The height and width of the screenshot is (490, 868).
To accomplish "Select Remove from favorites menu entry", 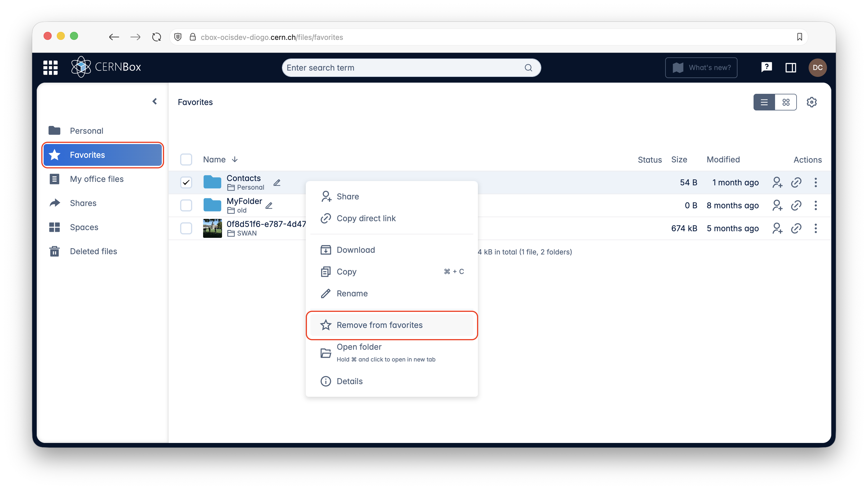I will point(379,325).
